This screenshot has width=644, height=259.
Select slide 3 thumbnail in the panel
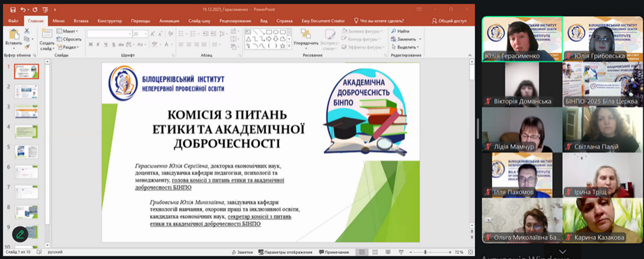[x=26, y=111]
